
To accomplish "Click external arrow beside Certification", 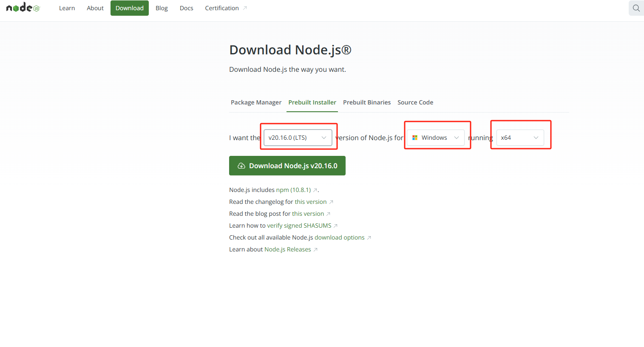I will point(245,8).
